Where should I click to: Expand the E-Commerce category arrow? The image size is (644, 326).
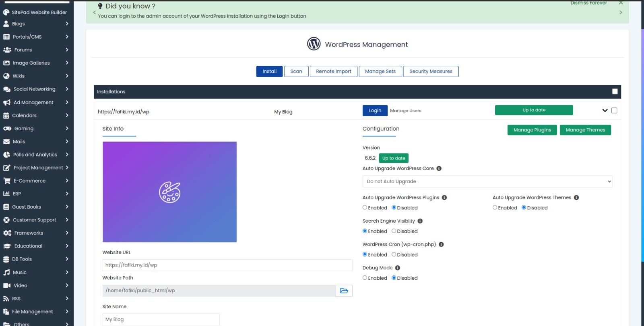tap(67, 181)
